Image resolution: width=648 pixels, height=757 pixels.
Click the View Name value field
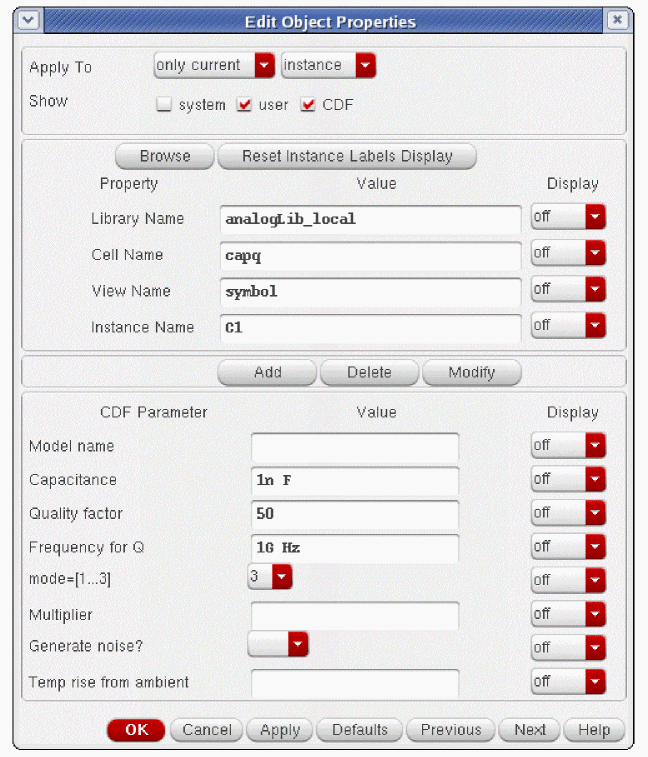click(370, 292)
